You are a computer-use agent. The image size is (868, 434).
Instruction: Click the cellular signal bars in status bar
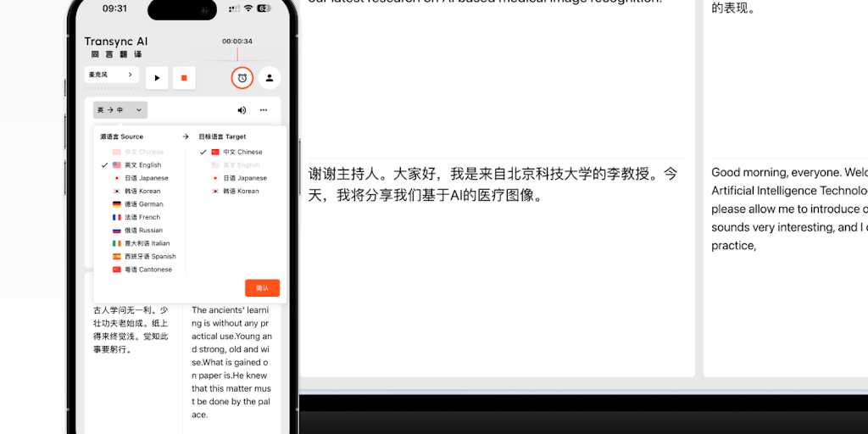235,8
